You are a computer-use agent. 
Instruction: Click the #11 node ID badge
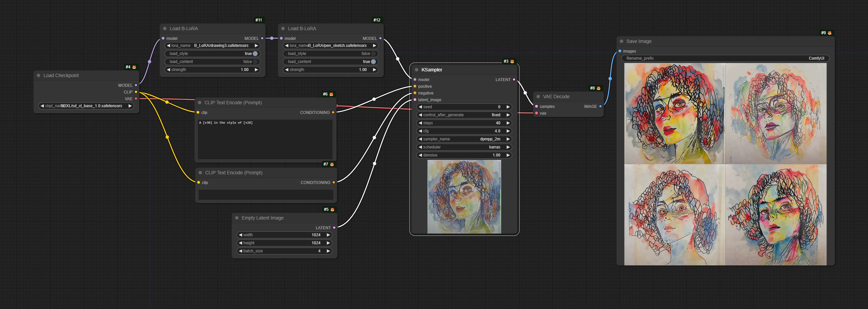259,20
